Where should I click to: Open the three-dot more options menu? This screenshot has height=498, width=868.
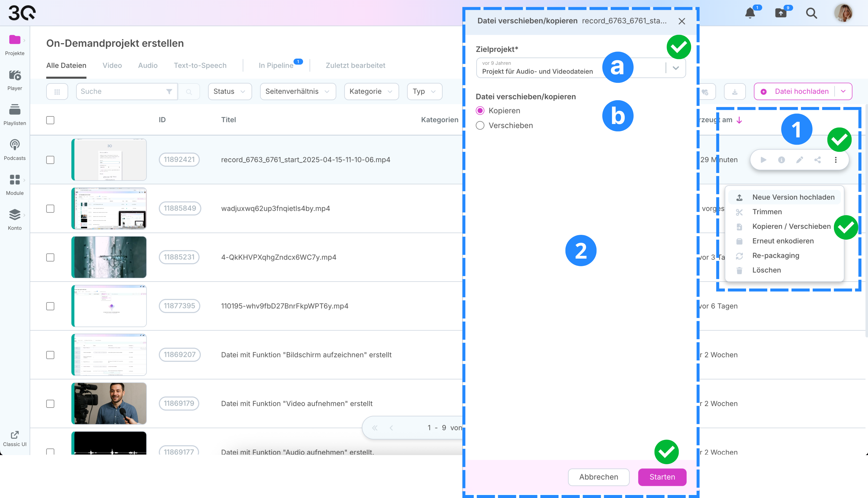coord(835,160)
